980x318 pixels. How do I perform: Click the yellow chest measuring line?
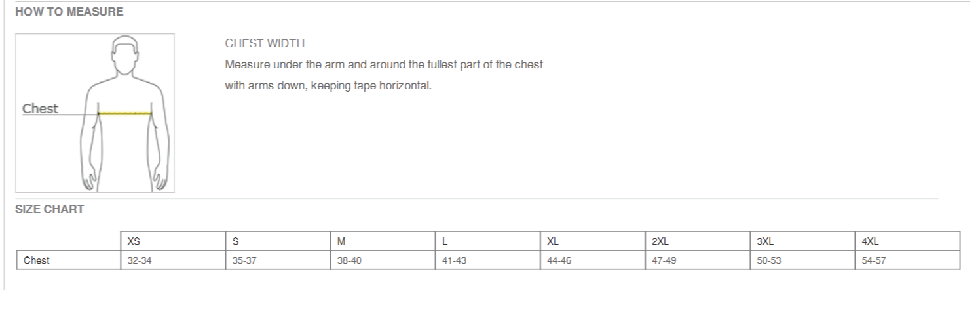click(x=125, y=114)
